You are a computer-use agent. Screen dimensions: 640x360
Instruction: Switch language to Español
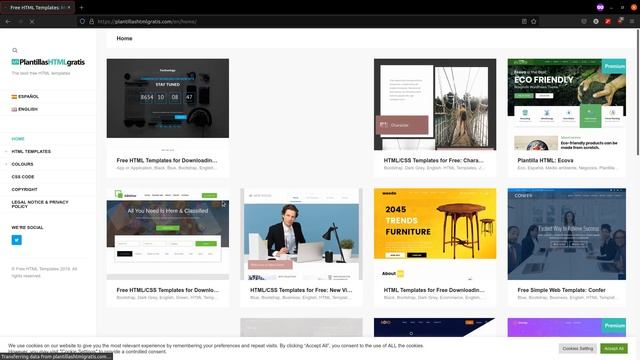(x=25, y=96)
